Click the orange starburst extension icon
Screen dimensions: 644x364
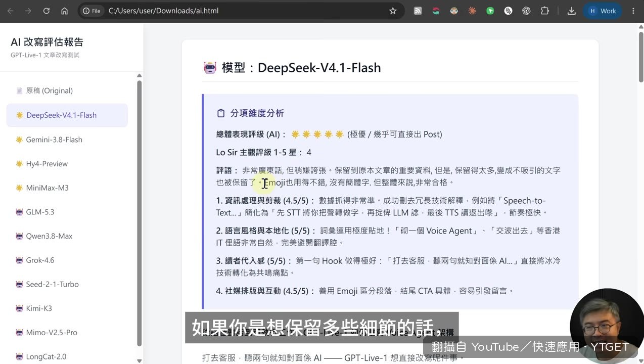472,11
